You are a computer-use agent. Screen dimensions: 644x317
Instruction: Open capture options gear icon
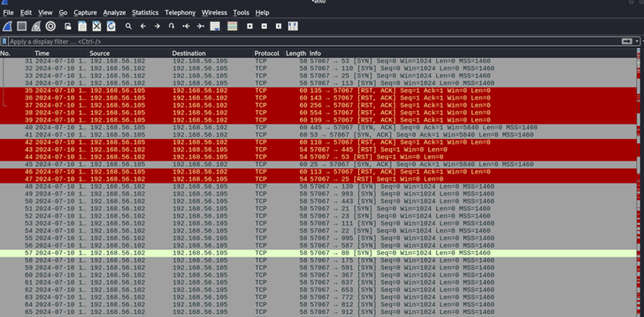pyautogui.click(x=51, y=26)
